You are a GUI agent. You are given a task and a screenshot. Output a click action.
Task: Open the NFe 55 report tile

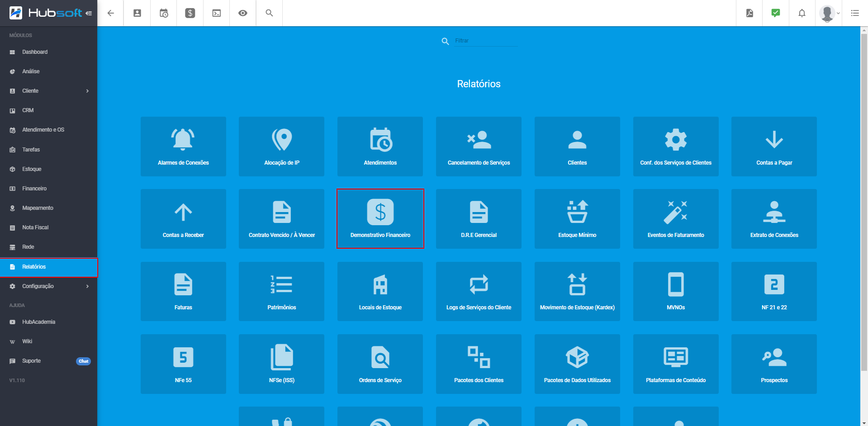click(x=183, y=364)
